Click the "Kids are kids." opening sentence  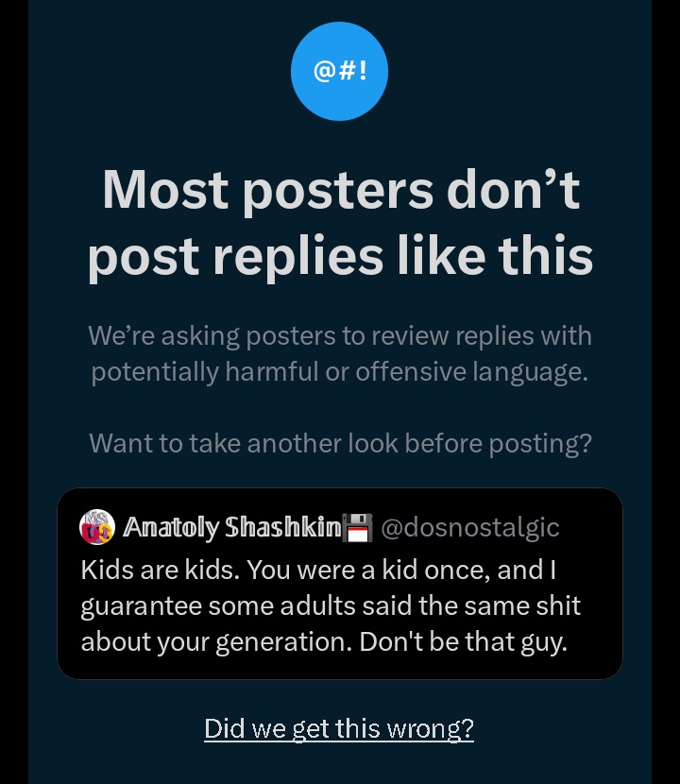[x=160, y=570]
